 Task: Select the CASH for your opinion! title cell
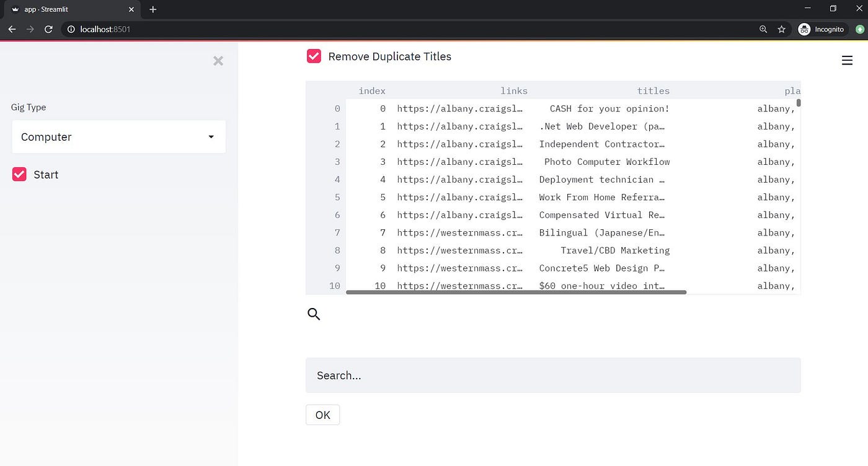click(609, 108)
